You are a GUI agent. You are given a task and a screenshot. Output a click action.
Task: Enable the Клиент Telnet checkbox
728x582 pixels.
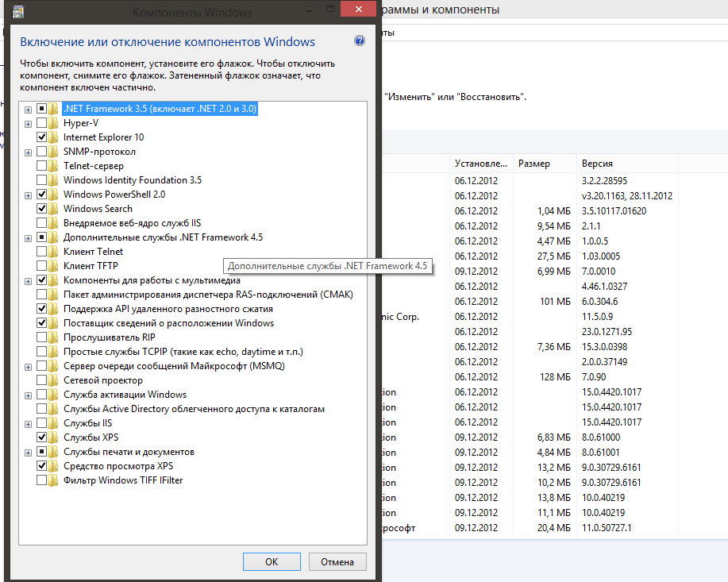tap(41, 252)
